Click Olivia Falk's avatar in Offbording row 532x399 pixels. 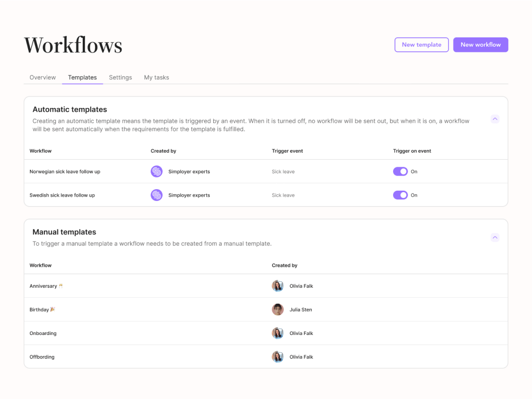click(278, 356)
